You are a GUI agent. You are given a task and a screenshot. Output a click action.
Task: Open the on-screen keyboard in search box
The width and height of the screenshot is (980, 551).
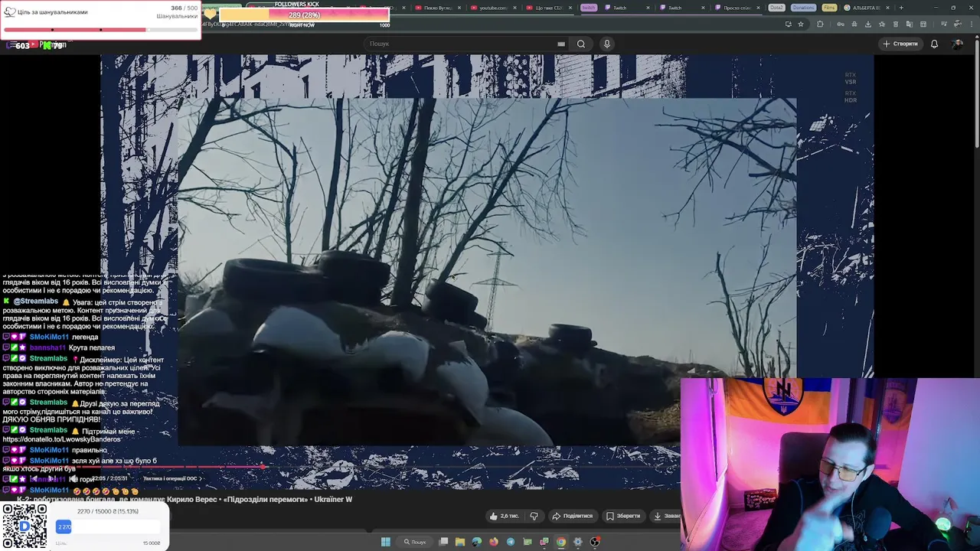pyautogui.click(x=561, y=44)
